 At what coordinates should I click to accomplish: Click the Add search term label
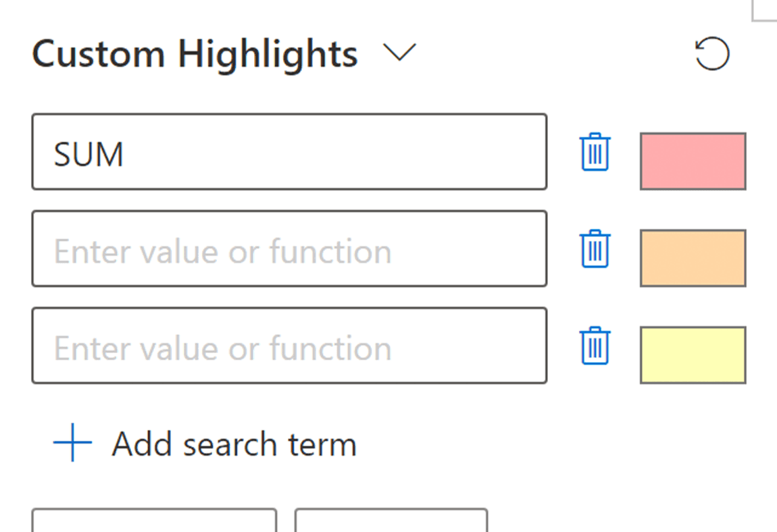point(234,444)
